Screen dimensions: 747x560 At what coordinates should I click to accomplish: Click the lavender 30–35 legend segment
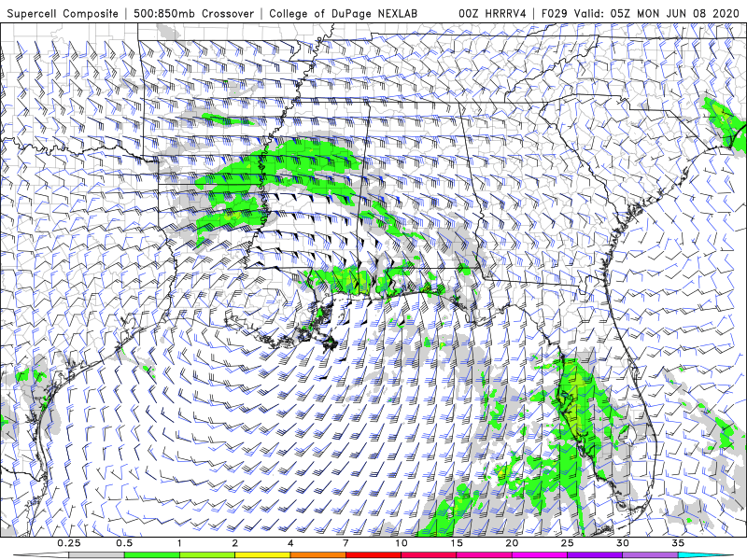(x=650, y=555)
